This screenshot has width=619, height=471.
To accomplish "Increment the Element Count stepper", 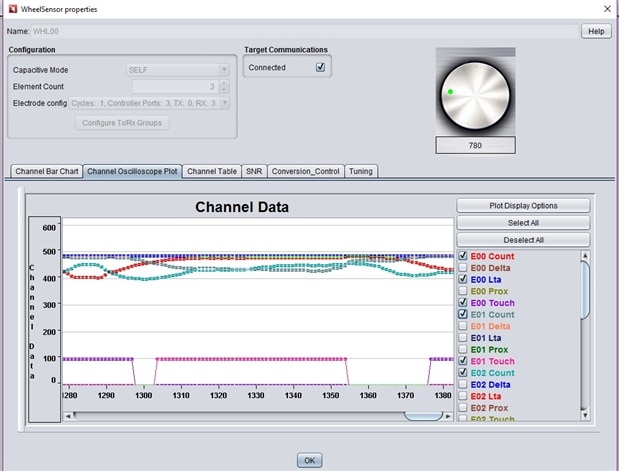I will pyautogui.click(x=225, y=83).
